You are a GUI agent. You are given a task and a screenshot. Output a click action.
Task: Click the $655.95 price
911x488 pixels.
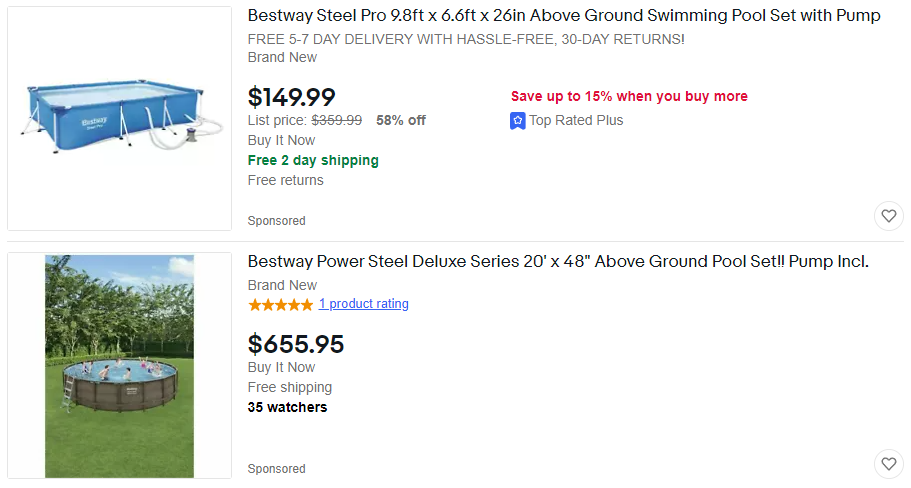pos(296,345)
